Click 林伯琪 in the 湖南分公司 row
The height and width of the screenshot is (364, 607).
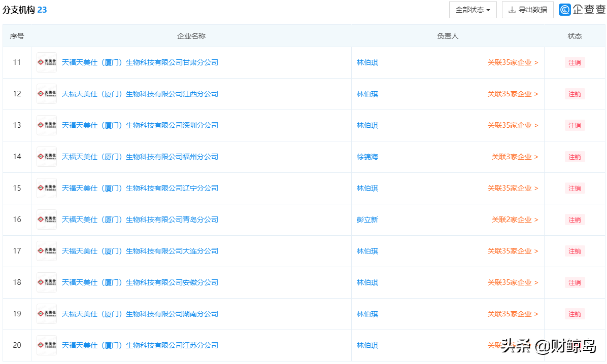pos(367,314)
